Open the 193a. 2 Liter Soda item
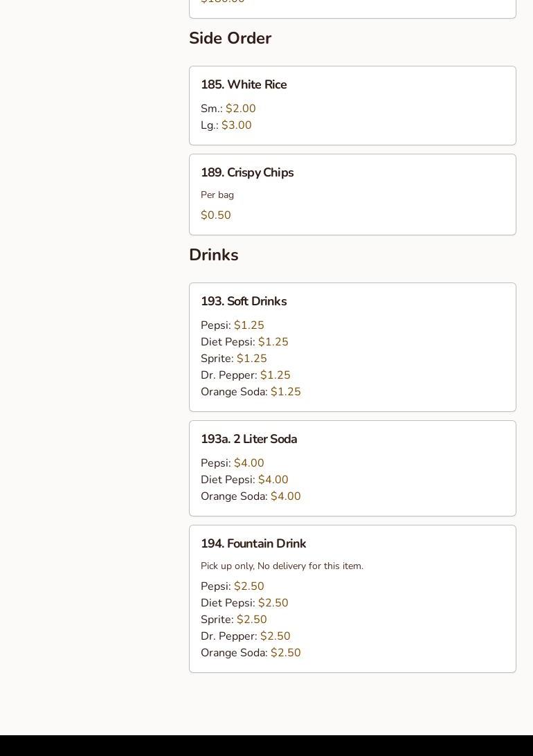Viewport: 533px width, 756px height. (249, 439)
